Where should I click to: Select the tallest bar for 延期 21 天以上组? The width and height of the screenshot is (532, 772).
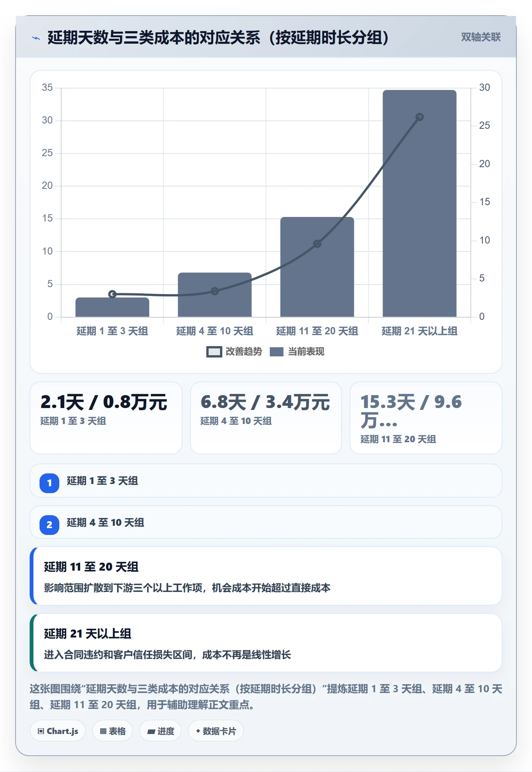point(420,203)
